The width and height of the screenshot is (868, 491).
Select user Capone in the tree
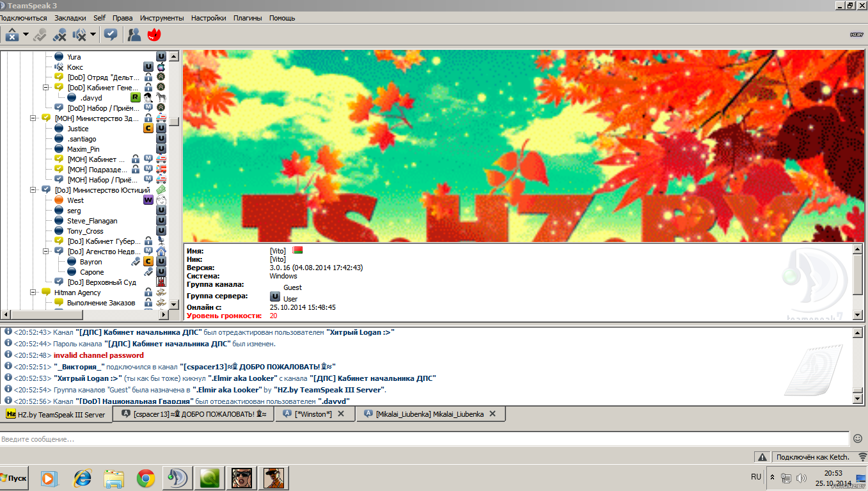tap(91, 272)
